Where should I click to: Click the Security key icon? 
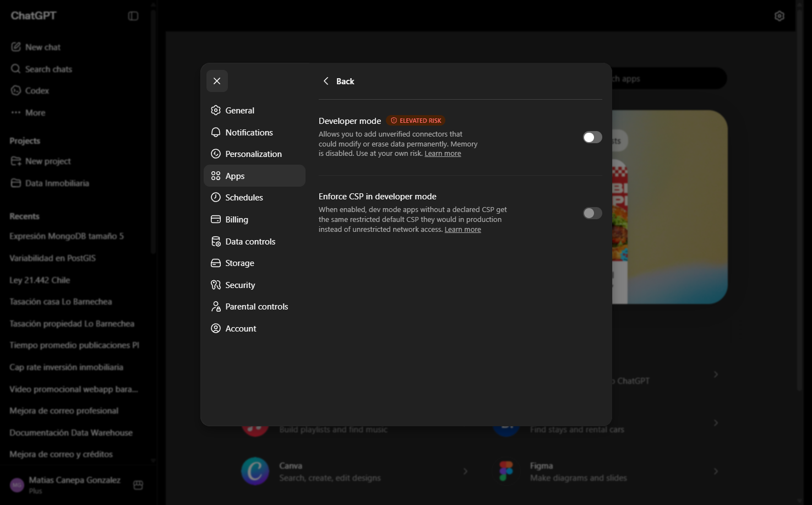click(x=216, y=285)
